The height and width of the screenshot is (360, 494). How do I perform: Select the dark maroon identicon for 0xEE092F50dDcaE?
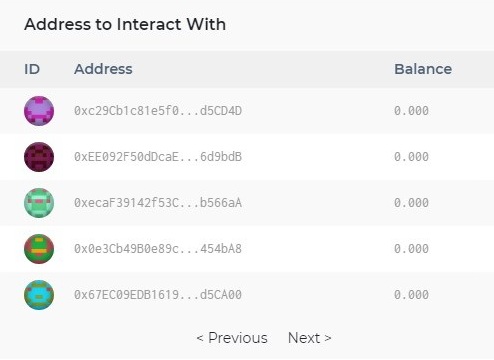pyautogui.click(x=39, y=157)
